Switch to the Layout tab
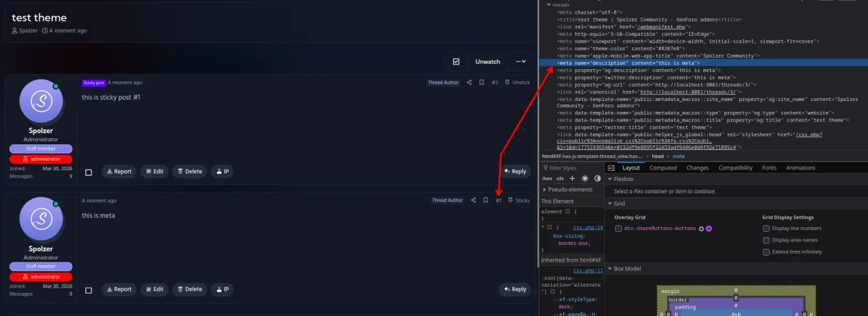Viewport: 868px width, 316px height. click(x=631, y=167)
